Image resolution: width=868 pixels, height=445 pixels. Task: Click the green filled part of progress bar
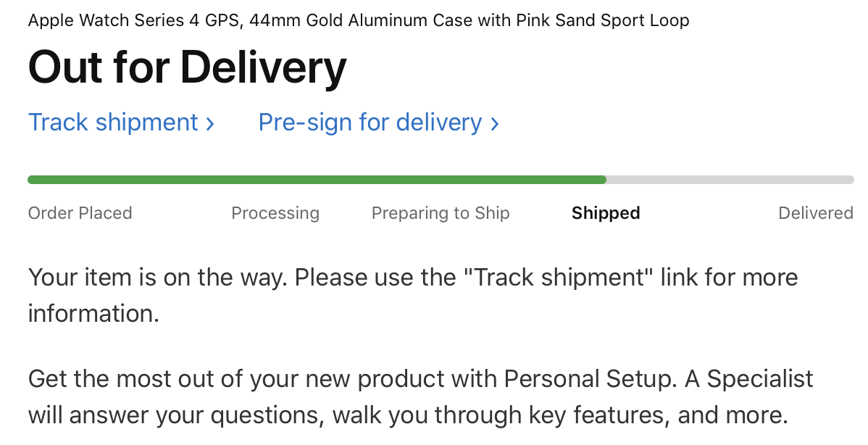point(317,180)
